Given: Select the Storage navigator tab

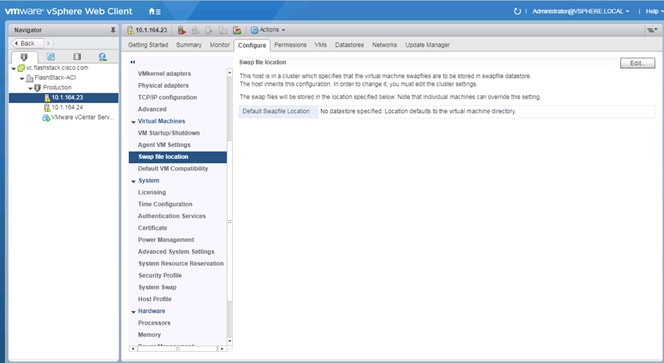Looking at the screenshot, I should [x=77, y=57].
